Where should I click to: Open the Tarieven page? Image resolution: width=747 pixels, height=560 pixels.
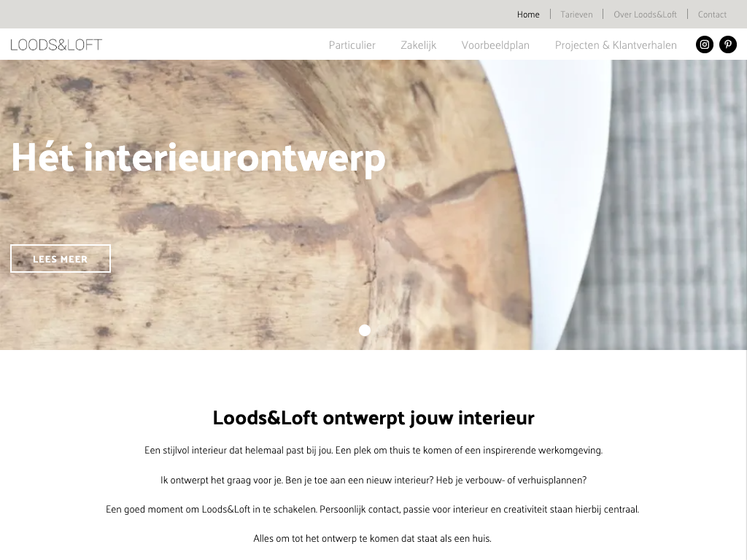576,15
